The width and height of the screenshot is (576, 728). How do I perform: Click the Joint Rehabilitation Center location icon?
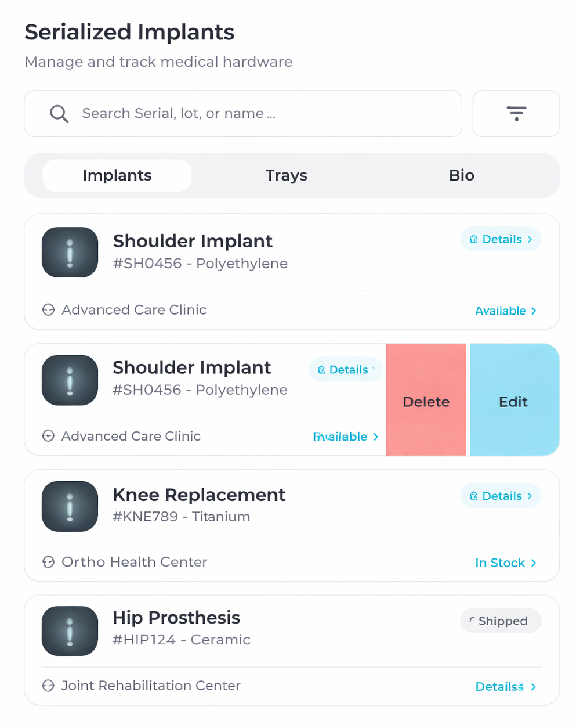(x=49, y=686)
